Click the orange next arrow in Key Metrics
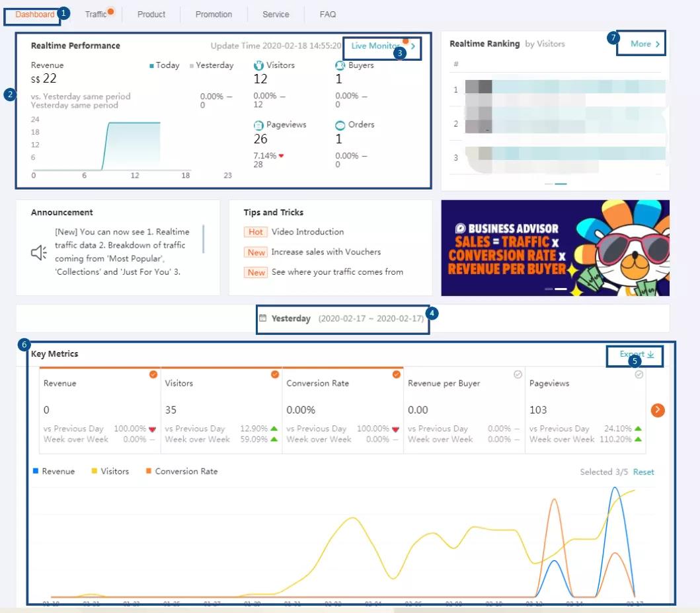This screenshot has height=613, width=700. tap(657, 410)
